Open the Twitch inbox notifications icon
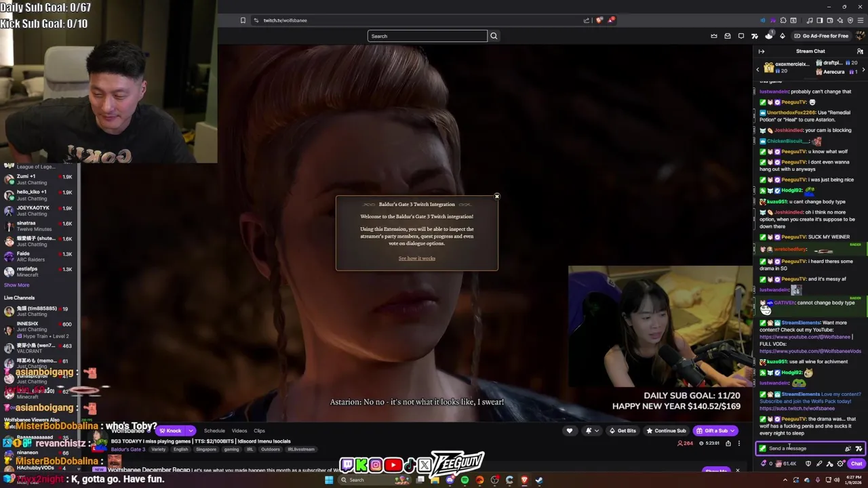The height and width of the screenshot is (488, 868). [728, 36]
